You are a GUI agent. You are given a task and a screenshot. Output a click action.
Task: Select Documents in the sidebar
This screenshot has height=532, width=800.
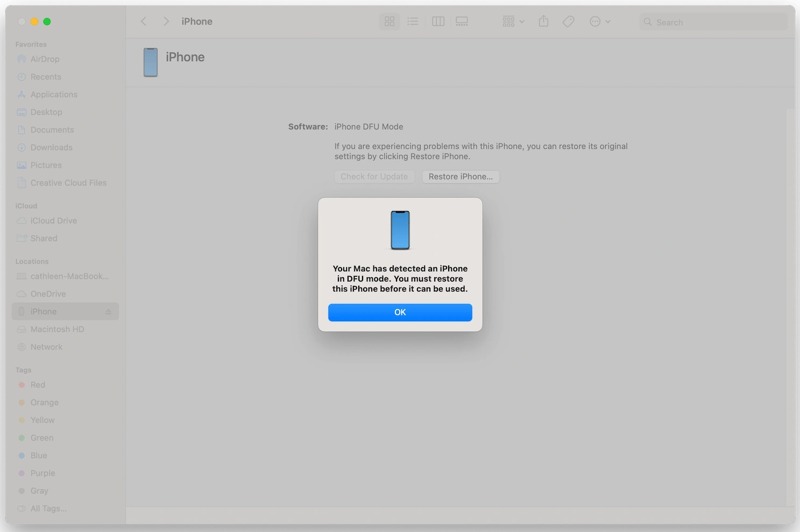point(65,130)
